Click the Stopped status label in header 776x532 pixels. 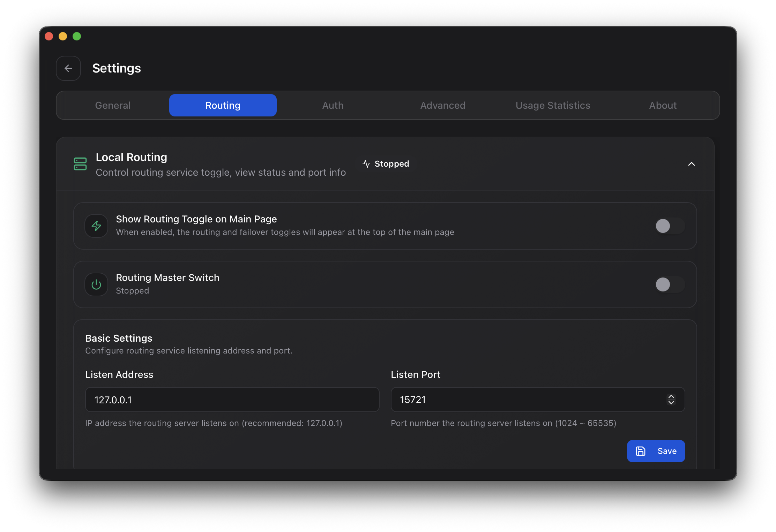[392, 164]
